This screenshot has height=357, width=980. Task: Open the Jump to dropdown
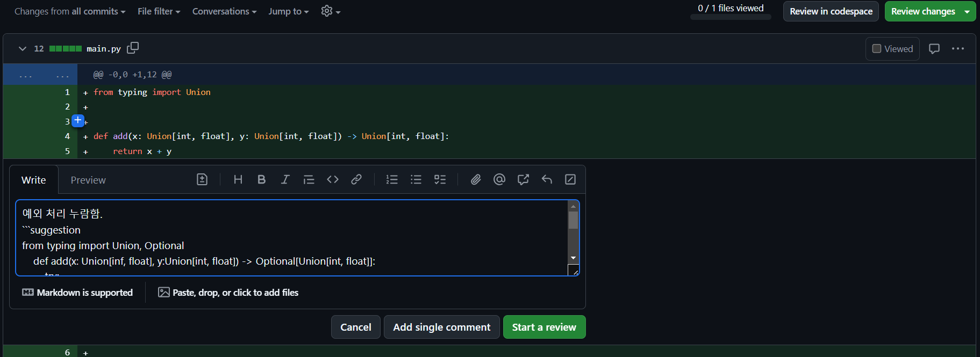pos(289,11)
